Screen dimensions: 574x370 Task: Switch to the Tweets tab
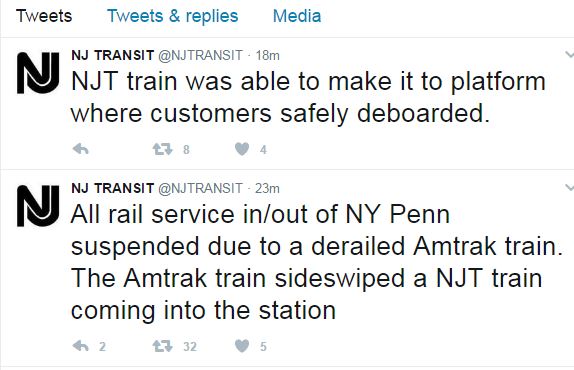[44, 16]
